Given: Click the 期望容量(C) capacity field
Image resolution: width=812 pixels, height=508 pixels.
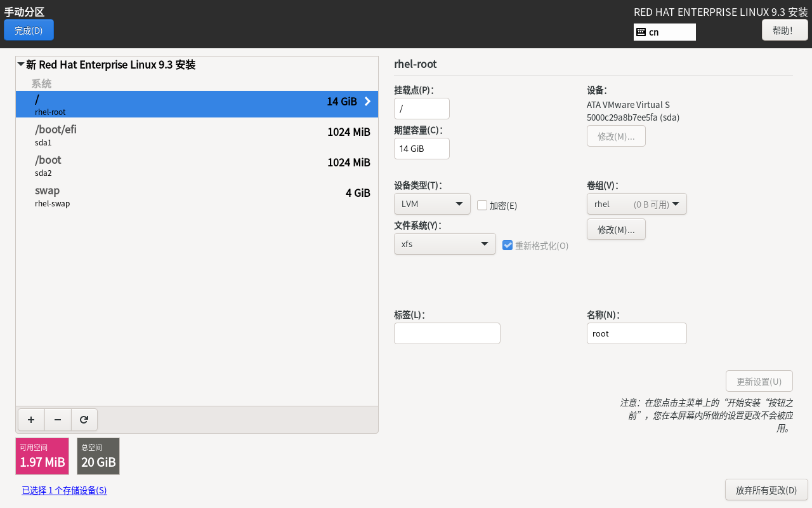Looking at the screenshot, I should (422, 149).
